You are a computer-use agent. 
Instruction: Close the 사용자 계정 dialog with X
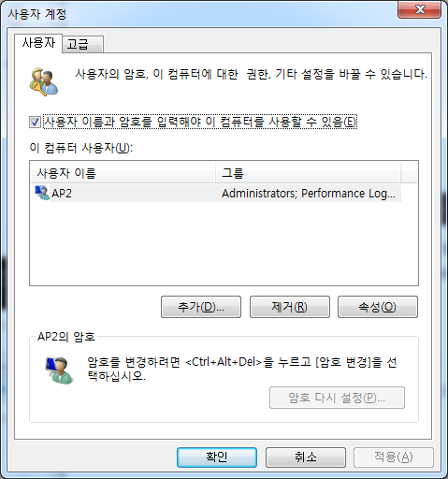coord(419,9)
